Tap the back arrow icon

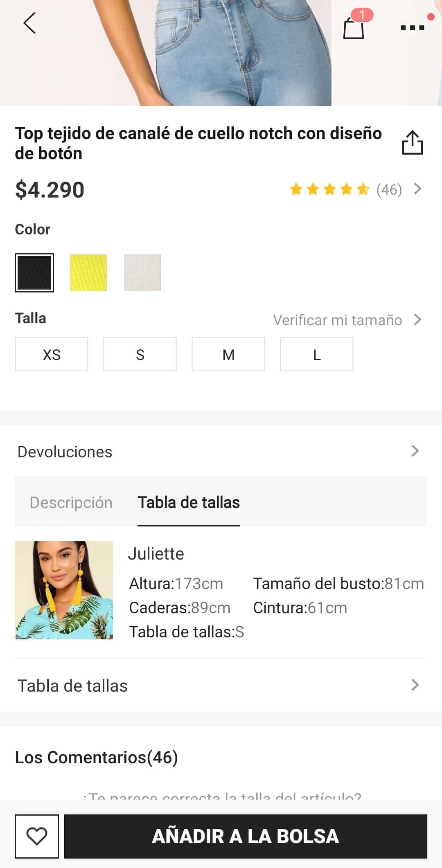click(x=29, y=23)
